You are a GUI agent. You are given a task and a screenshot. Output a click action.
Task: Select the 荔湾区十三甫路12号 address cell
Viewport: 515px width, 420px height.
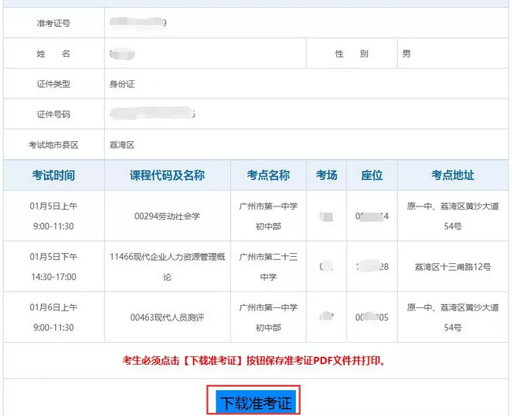point(453,267)
